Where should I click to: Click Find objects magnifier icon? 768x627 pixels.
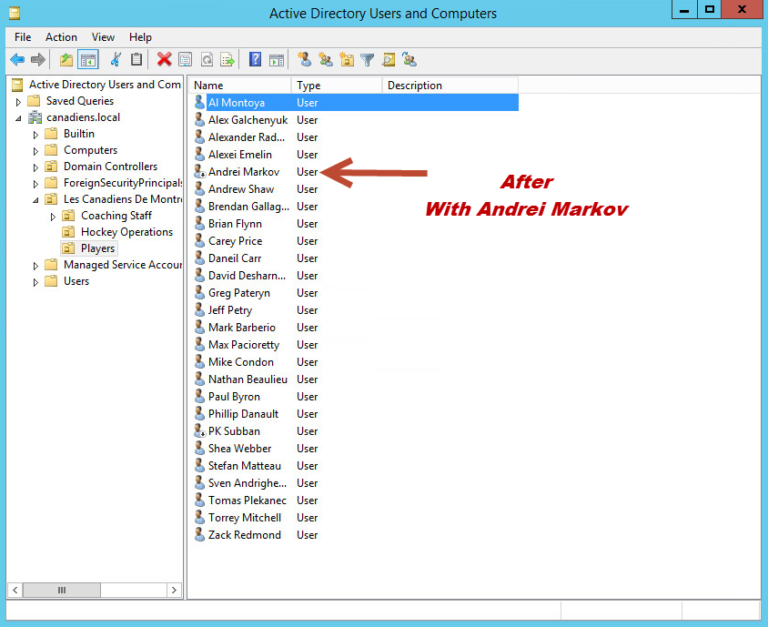pyautogui.click(x=388, y=60)
